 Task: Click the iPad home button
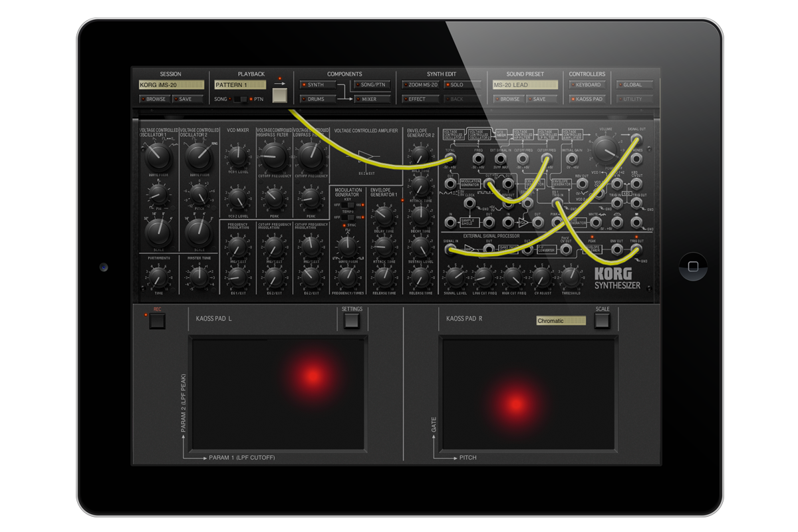click(x=692, y=266)
